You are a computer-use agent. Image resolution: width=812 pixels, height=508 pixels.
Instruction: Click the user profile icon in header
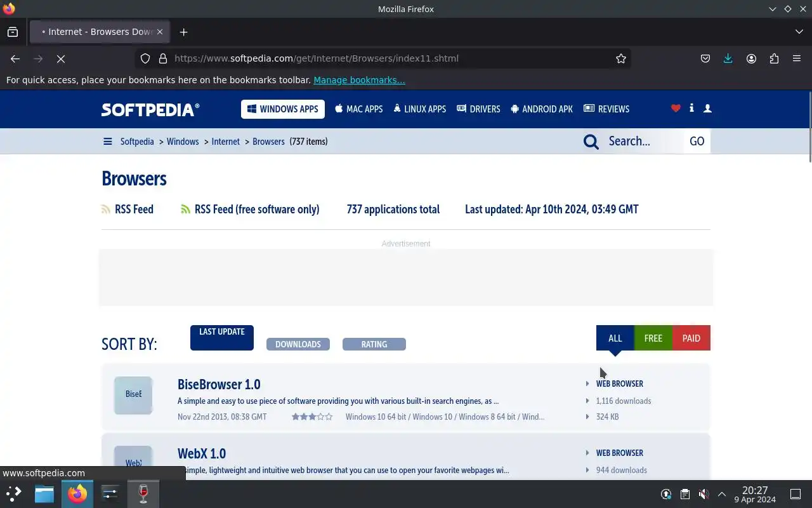(707, 109)
